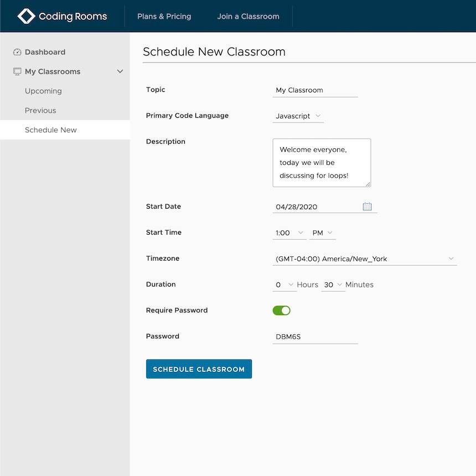This screenshot has height=476, width=476.
Task: Click the dropdown arrow beside Javascript
Action: [x=317, y=116]
